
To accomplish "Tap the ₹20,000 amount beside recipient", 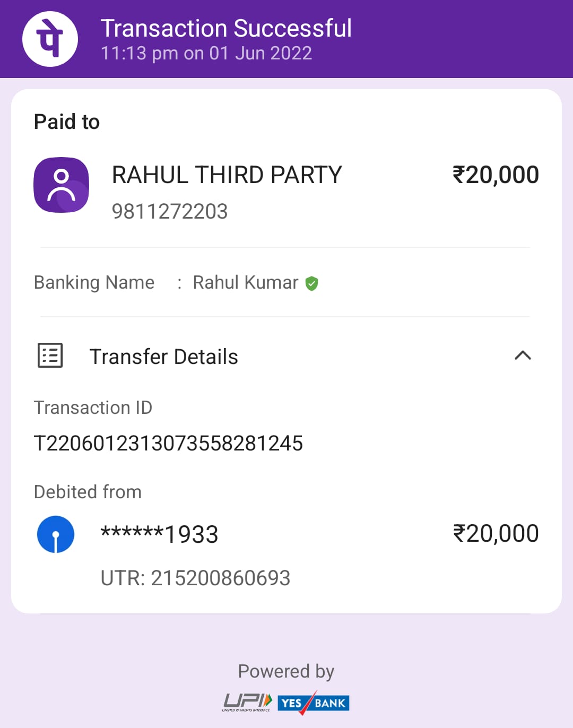I will click(496, 175).
